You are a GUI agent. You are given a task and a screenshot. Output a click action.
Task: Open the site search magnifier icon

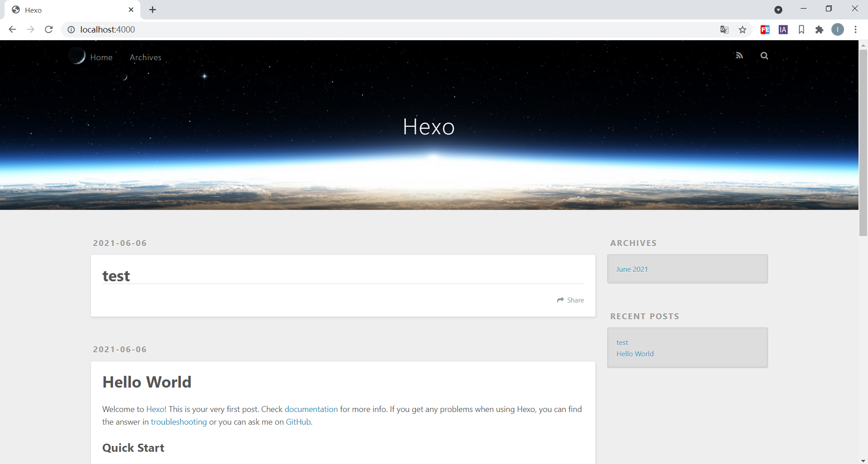point(764,56)
